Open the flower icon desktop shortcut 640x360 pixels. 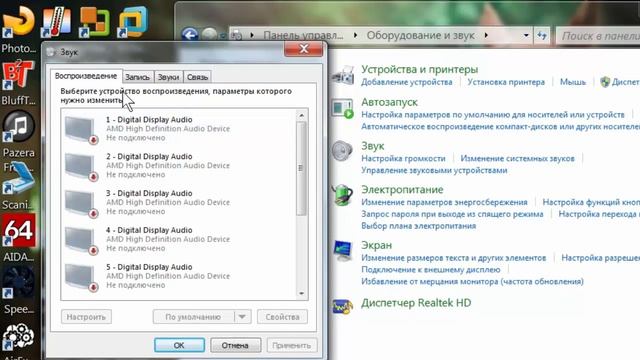click(18, 337)
